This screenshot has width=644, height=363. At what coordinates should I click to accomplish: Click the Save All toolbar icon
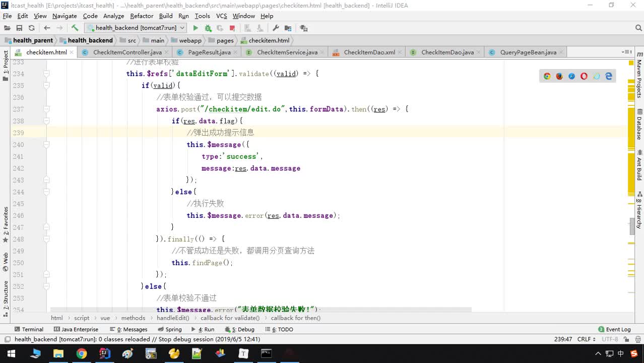(19, 28)
